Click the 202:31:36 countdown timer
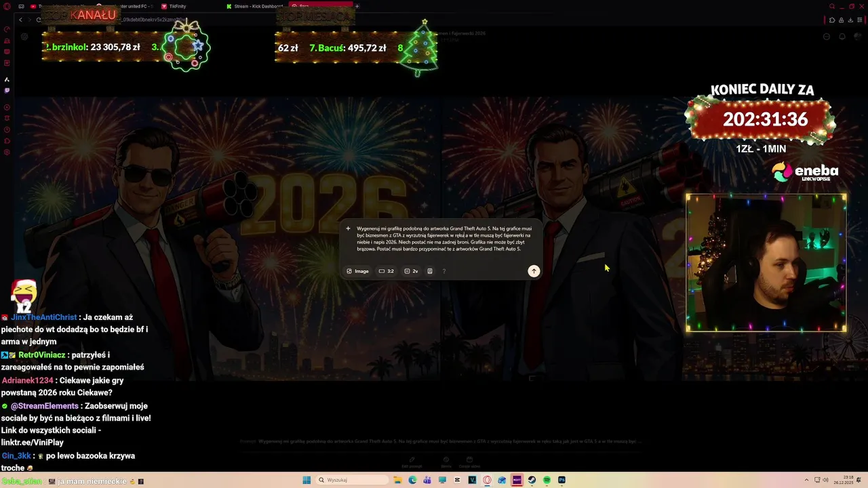 765,119
